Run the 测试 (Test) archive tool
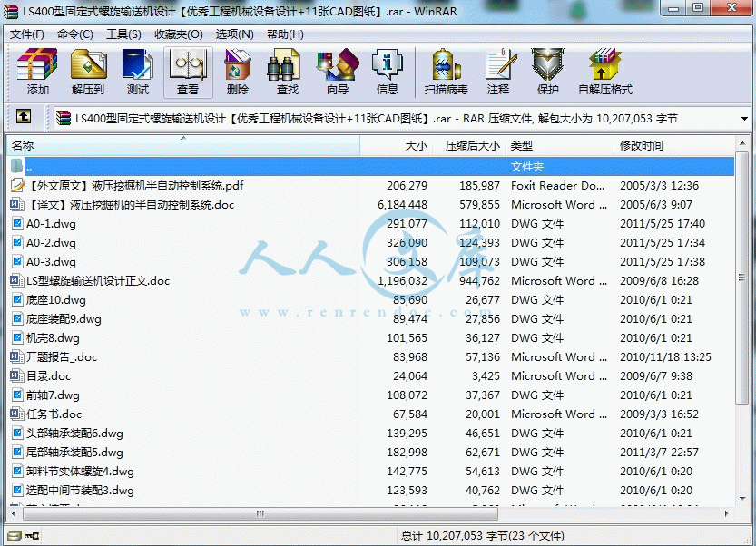 click(138, 72)
